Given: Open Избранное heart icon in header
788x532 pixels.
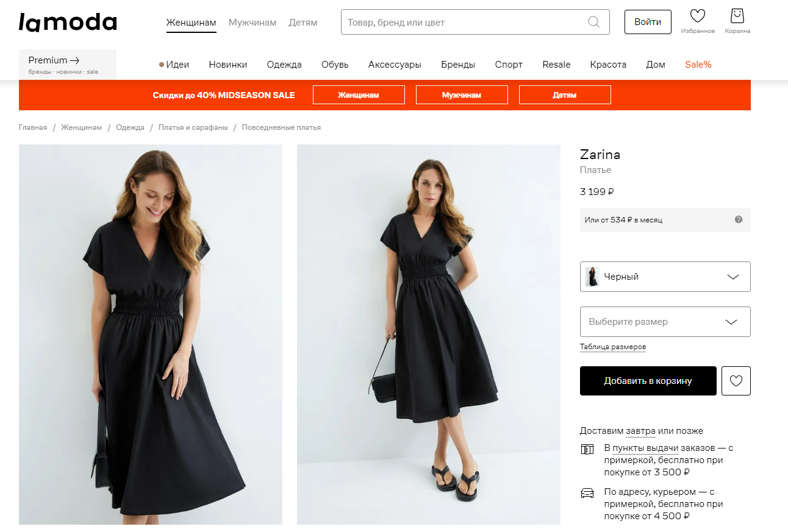Looking at the screenshot, I should click(x=697, y=16).
